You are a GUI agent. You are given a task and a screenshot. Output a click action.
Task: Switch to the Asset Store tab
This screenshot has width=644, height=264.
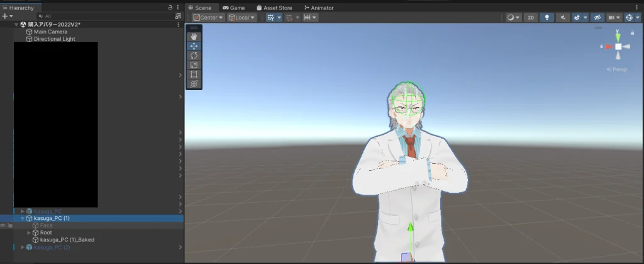274,8
